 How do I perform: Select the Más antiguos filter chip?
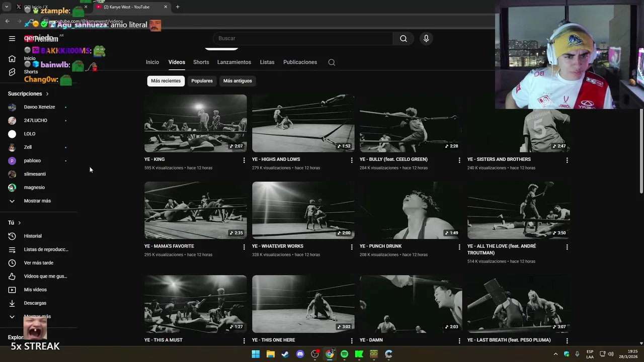click(237, 81)
